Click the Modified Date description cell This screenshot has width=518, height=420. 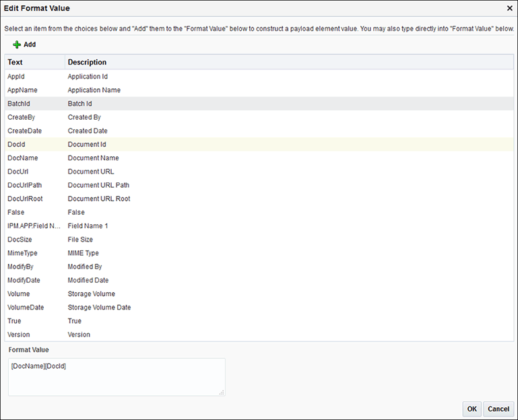[x=88, y=280]
